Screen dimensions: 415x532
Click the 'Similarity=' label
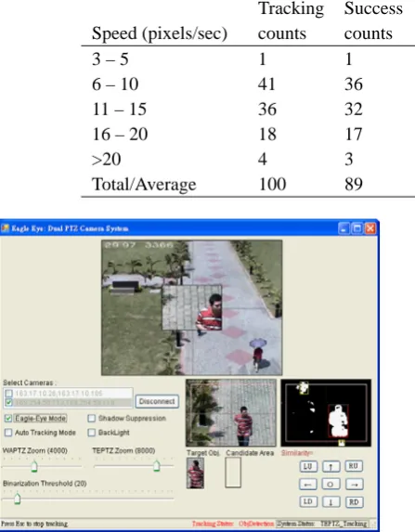296,453
